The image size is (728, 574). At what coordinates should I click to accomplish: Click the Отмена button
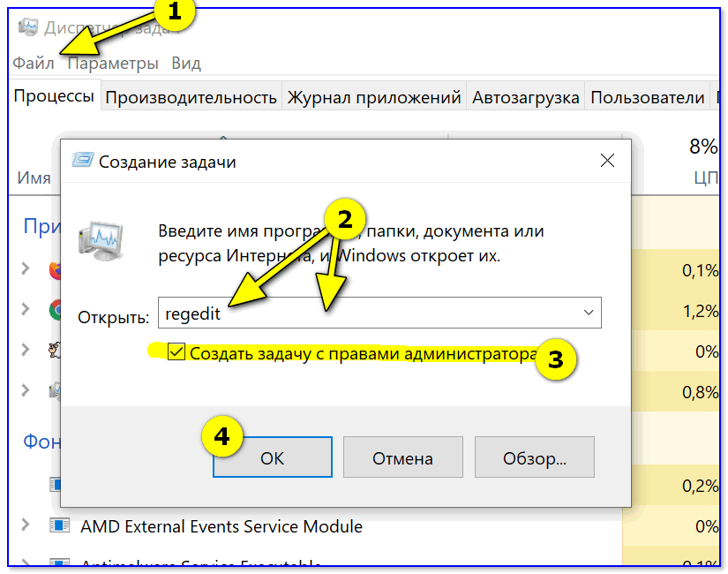pos(403,457)
